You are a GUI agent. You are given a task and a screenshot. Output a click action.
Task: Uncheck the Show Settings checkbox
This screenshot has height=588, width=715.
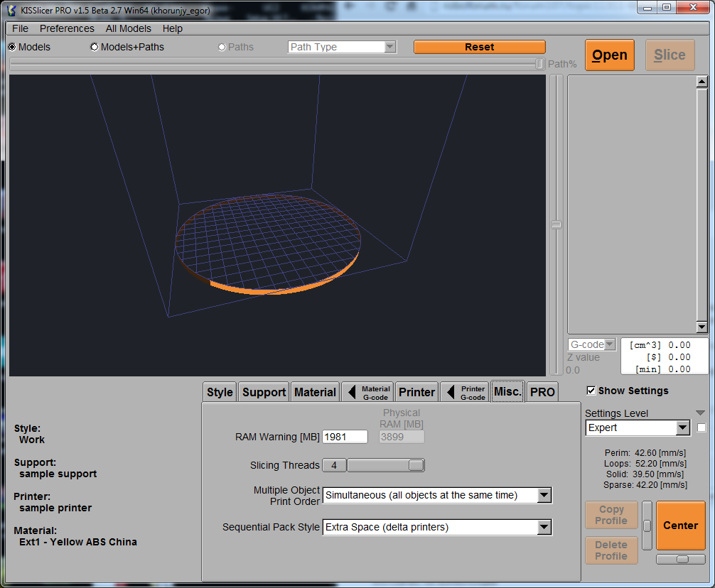591,391
